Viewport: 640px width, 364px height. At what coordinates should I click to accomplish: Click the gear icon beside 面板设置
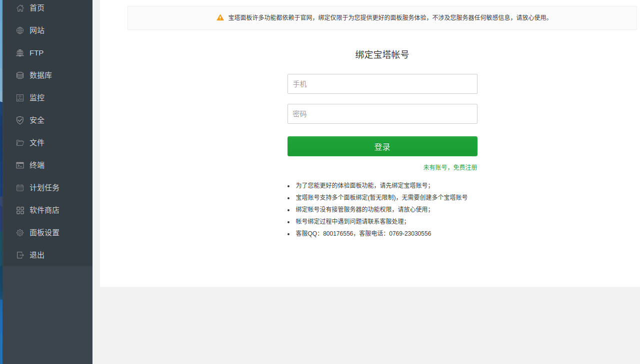[20, 233]
